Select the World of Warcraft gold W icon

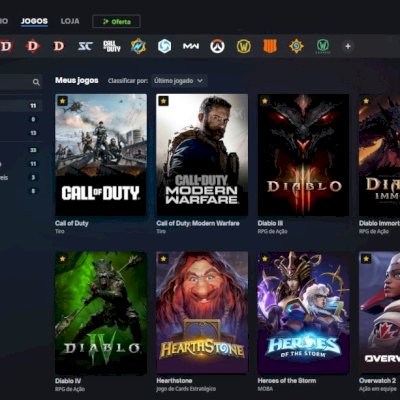click(x=244, y=46)
